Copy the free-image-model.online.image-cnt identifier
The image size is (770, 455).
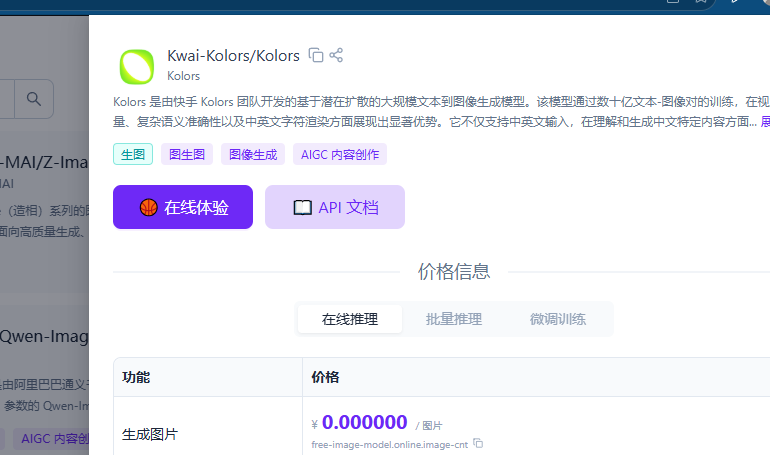(478, 443)
